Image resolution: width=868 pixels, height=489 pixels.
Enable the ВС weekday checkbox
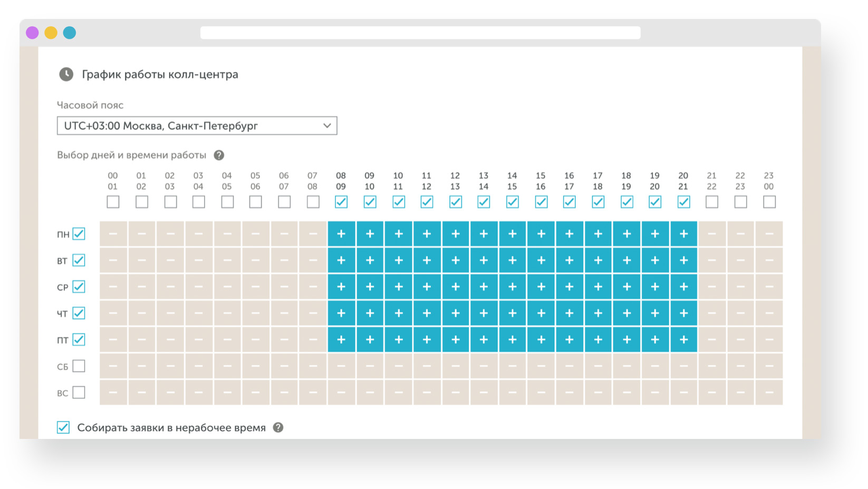pyautogui.click(x=79, y=393)
